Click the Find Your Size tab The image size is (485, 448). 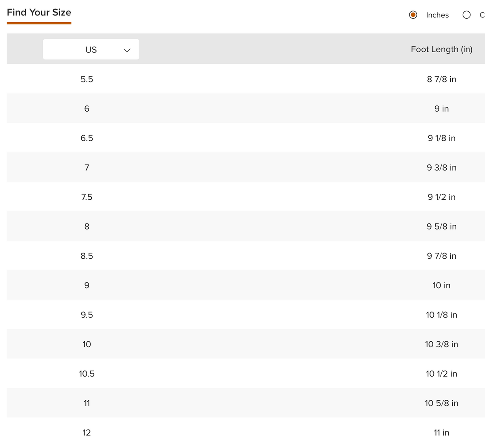(39, 13)
